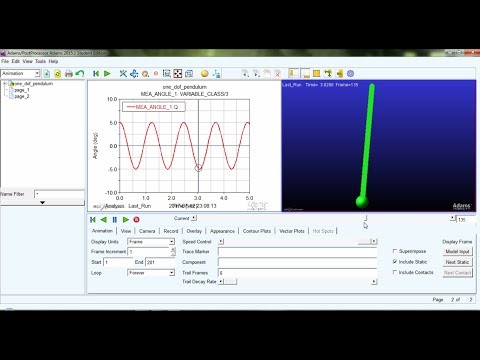Enable the Include Contacts checkbox
Viewport: 480px width, 360px height.
(x=395, y=272)
